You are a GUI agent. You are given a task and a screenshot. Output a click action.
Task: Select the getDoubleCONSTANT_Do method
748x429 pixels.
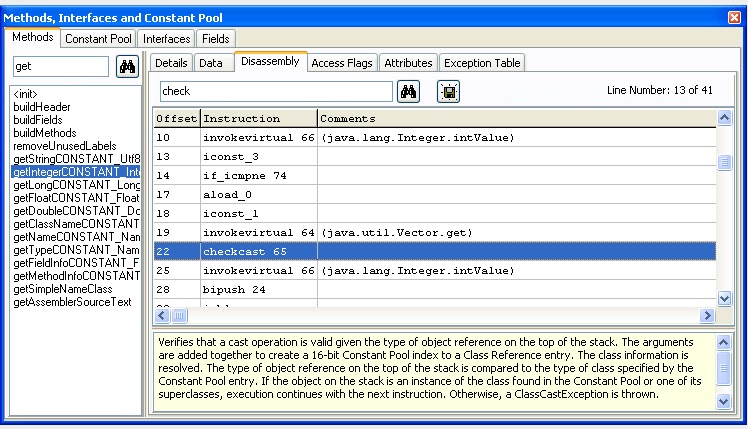[x=76, y=210]
